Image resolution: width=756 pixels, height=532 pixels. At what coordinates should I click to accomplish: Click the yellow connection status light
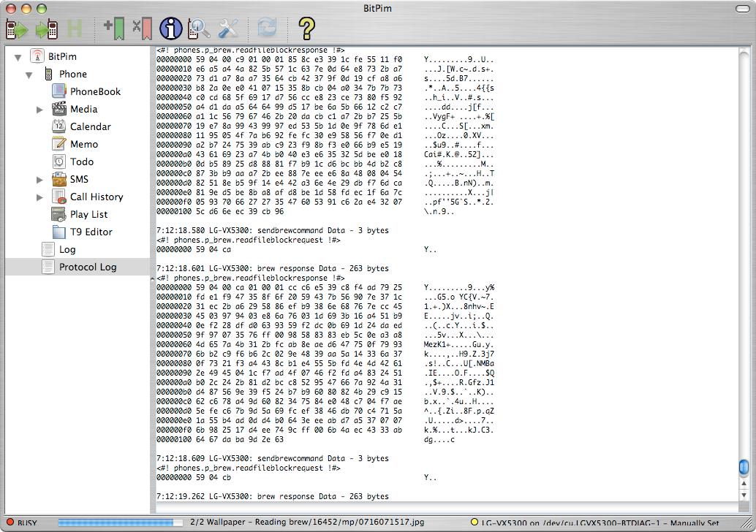tap(474, 521)
